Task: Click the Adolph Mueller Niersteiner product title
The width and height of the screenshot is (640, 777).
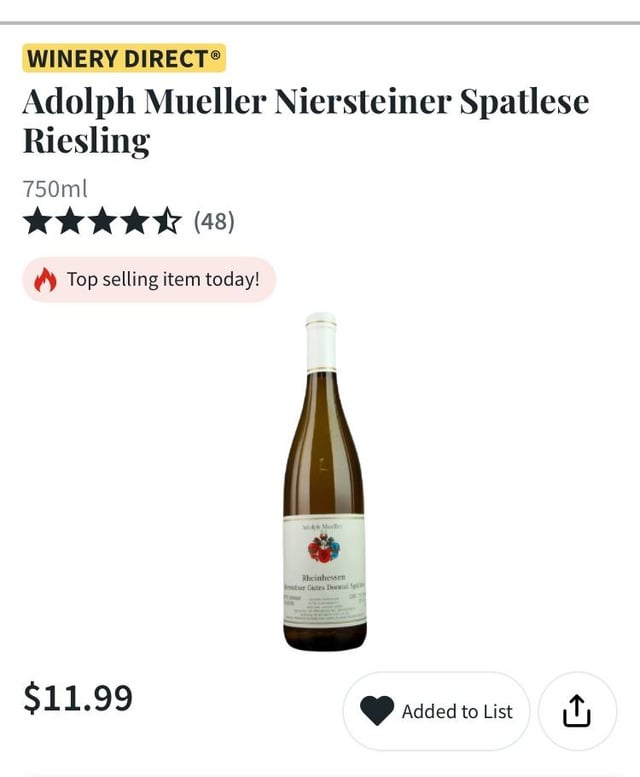Action: [x=305, y=102]
